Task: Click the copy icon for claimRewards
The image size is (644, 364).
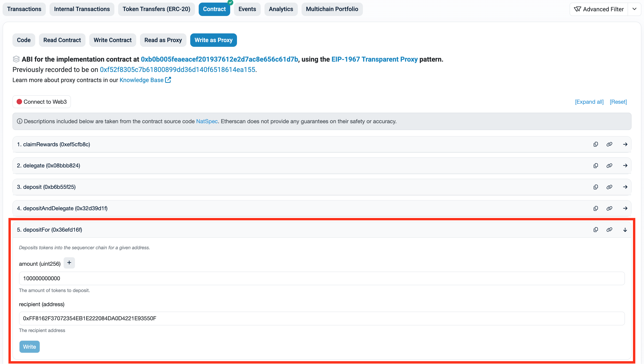Action: coord(596,144)
